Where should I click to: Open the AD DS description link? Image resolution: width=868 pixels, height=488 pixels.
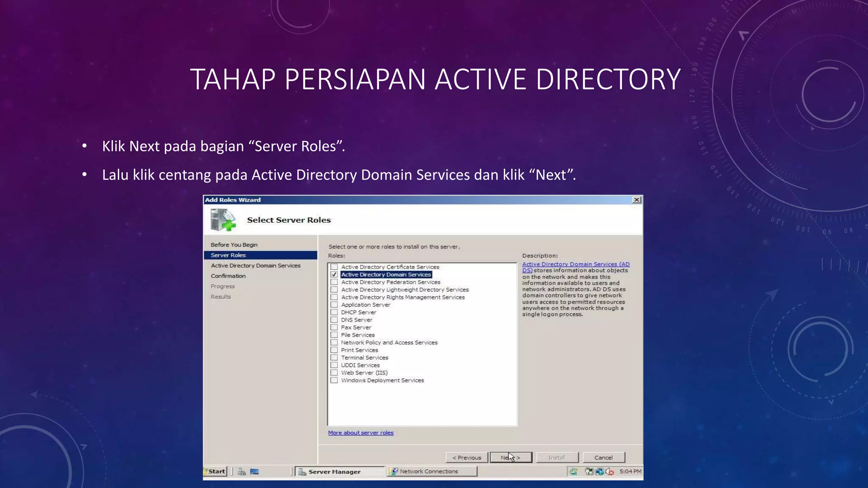click(x=576, y=267)
